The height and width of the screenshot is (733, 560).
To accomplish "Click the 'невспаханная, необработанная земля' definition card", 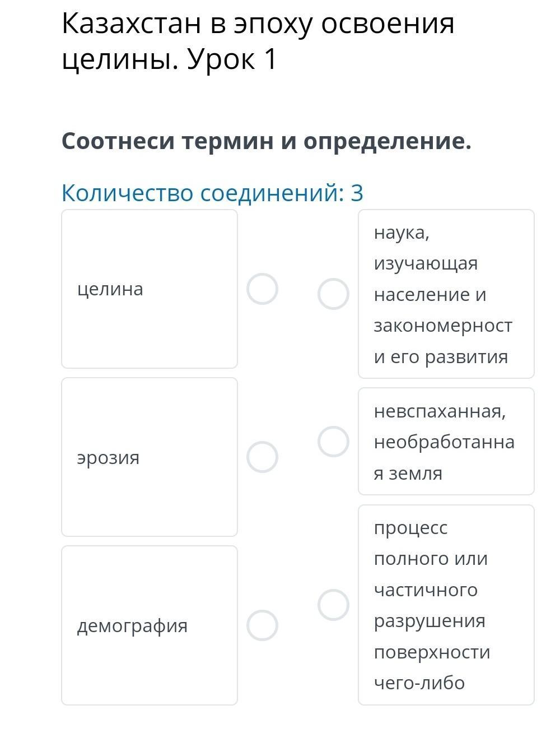I will (446, 442).
